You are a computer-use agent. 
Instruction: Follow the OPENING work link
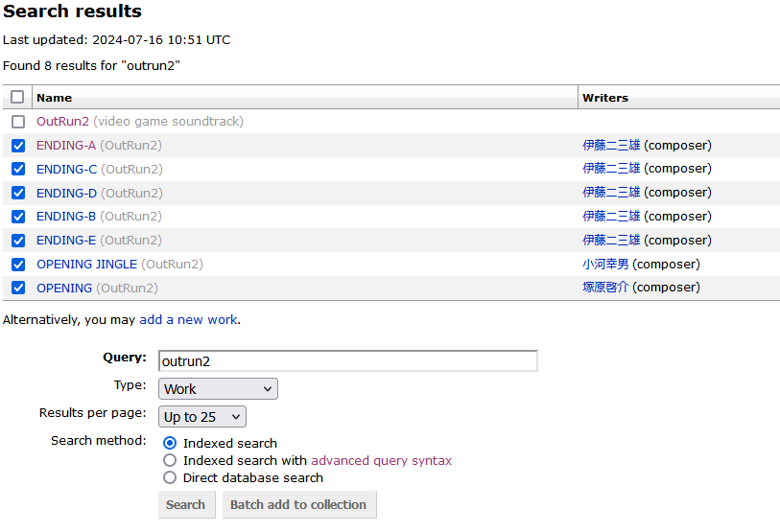64,288
